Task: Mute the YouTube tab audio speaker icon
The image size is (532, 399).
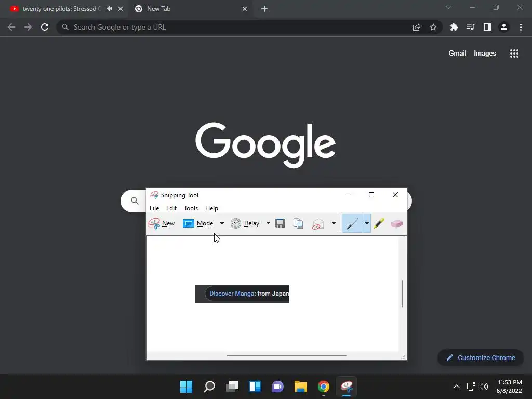Action: click(x=109, y=9)
